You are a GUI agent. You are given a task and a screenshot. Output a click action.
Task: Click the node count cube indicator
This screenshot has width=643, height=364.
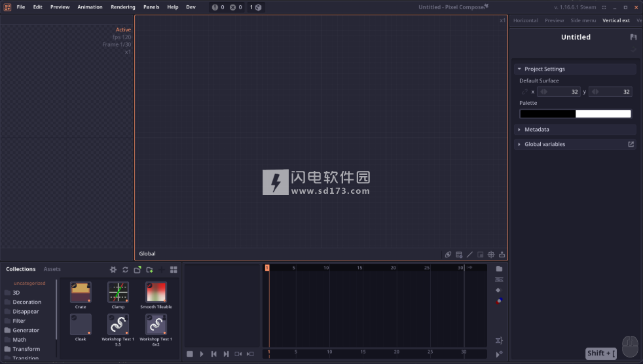256,7
